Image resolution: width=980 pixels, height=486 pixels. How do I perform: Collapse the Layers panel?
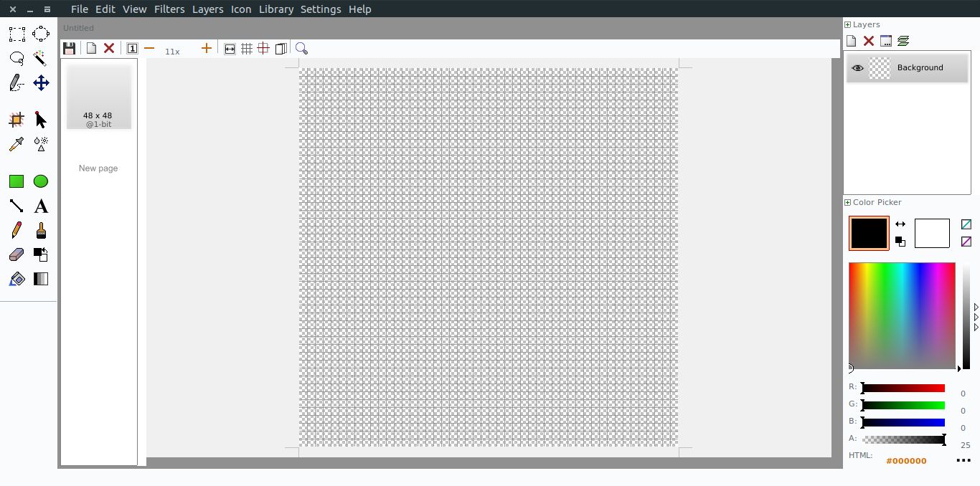pos(847,24)
